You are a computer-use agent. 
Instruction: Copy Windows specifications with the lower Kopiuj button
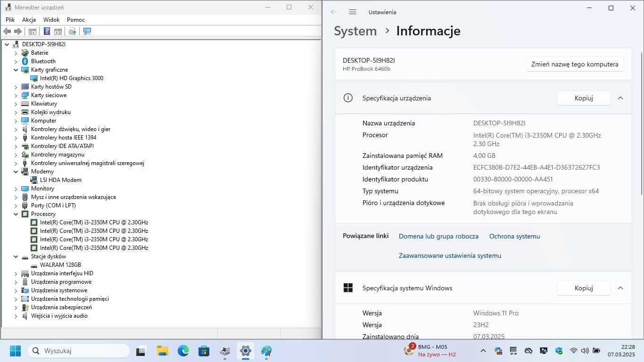(x=584, y=288)
